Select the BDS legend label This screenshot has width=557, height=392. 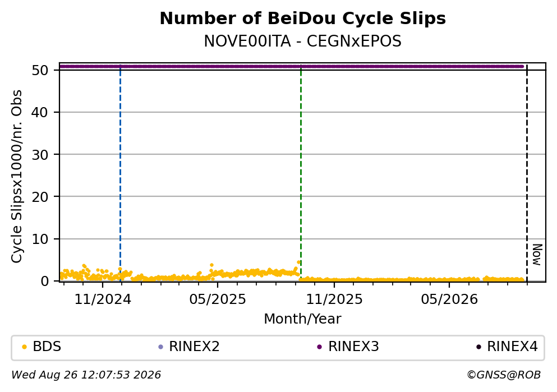coord(47,347)
